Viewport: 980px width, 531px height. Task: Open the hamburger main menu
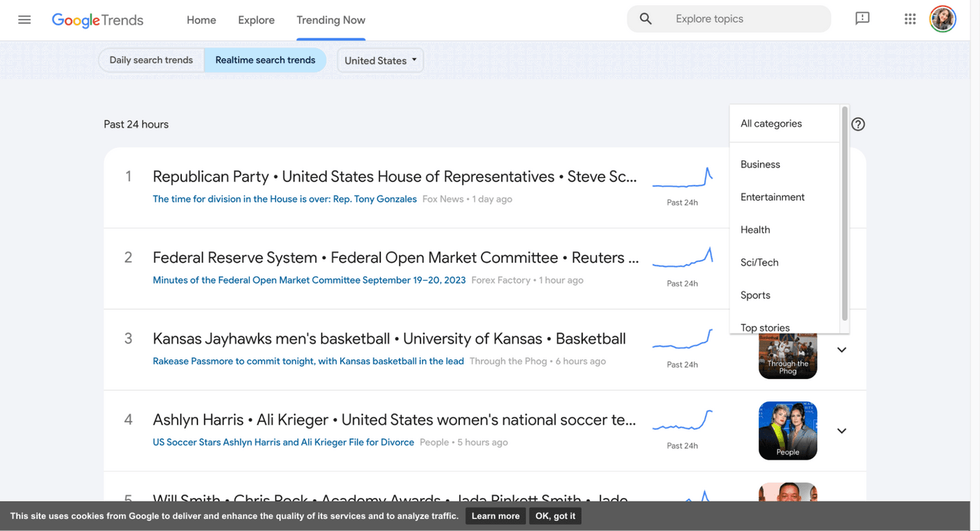click(24, 20)
